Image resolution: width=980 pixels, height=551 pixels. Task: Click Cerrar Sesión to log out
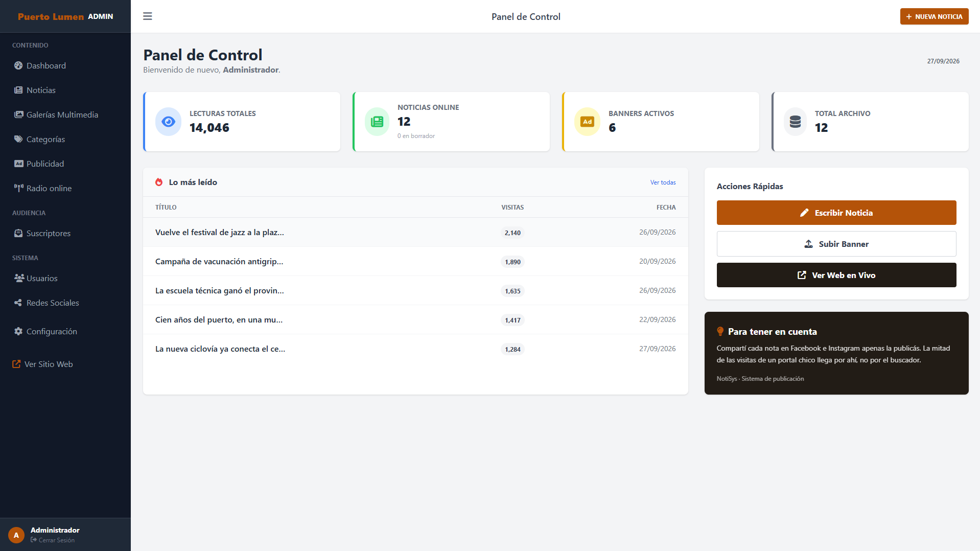pos(53,540)
